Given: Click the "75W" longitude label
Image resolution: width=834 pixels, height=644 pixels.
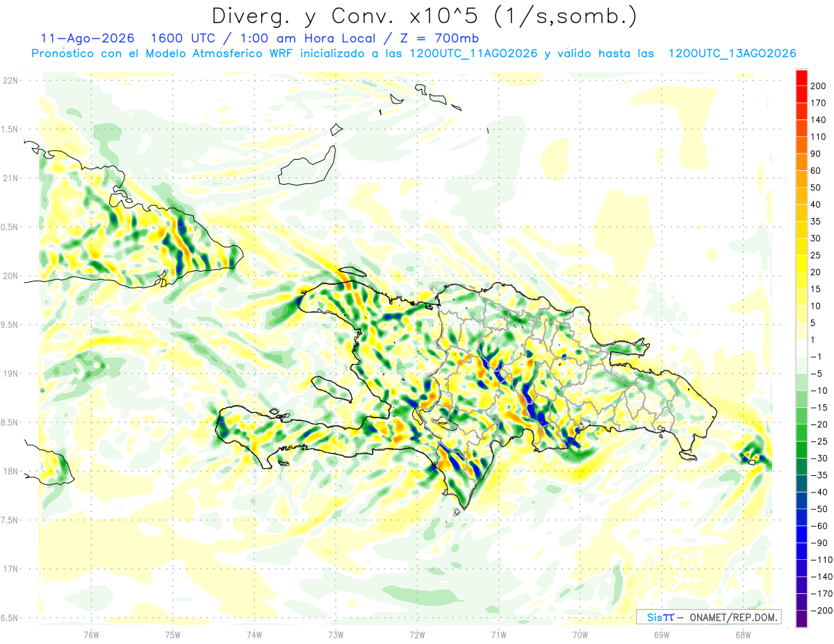Looking at the screenshot, I should coord(173,634).
